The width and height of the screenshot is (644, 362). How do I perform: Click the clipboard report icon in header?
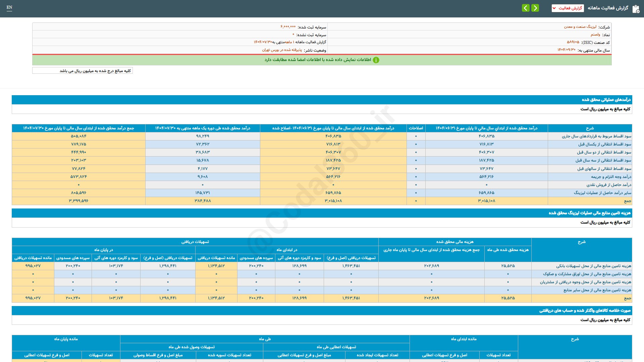(636, 9)
